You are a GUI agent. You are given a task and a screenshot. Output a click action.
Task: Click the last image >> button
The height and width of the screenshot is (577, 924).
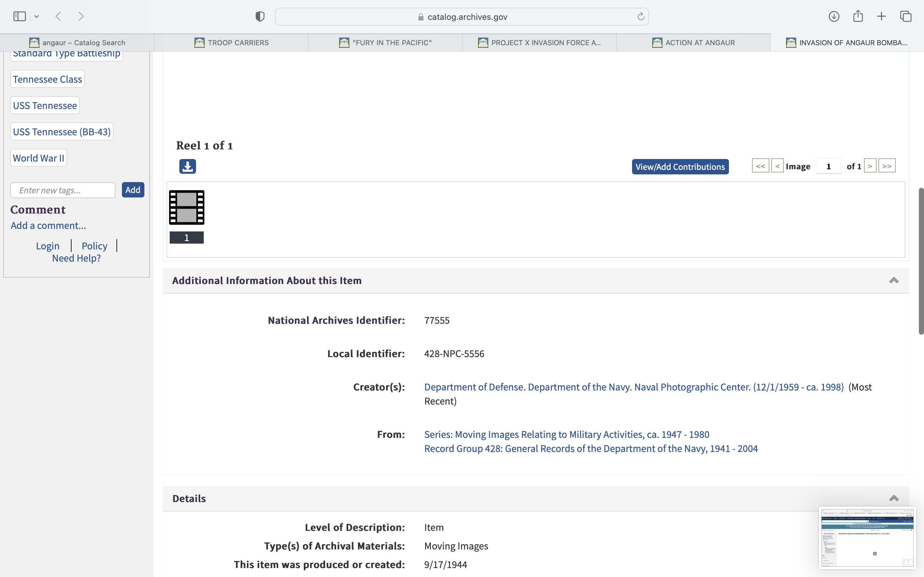point(886,166)
